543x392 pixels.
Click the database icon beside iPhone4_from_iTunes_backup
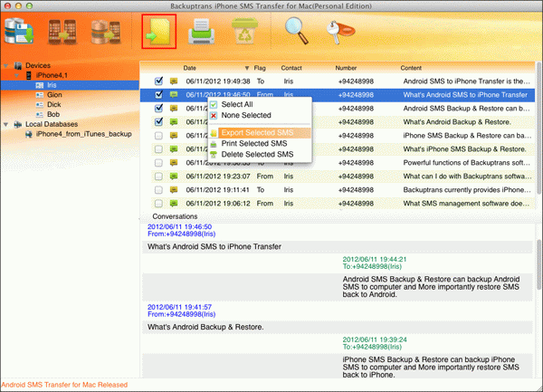coord(29,134)
